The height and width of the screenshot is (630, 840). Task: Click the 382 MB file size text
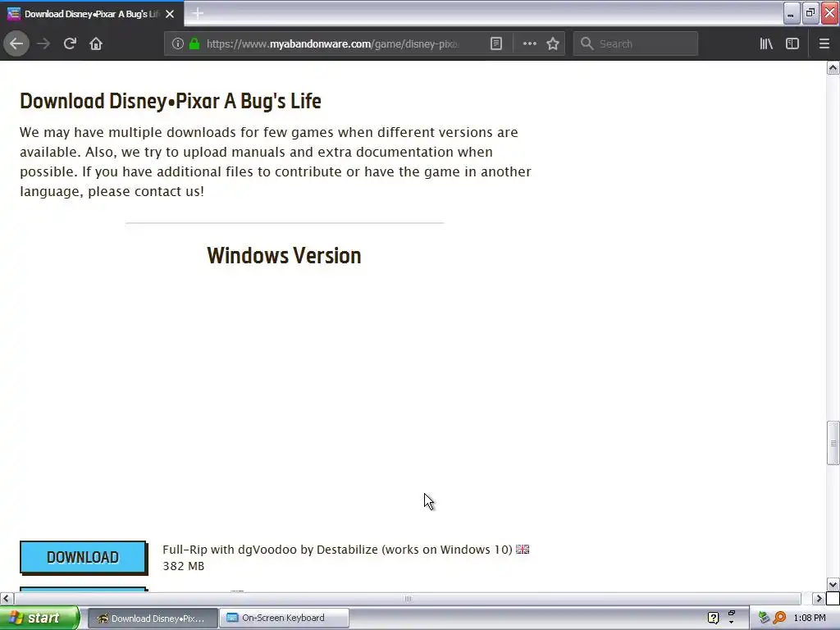tap(183, 566)
